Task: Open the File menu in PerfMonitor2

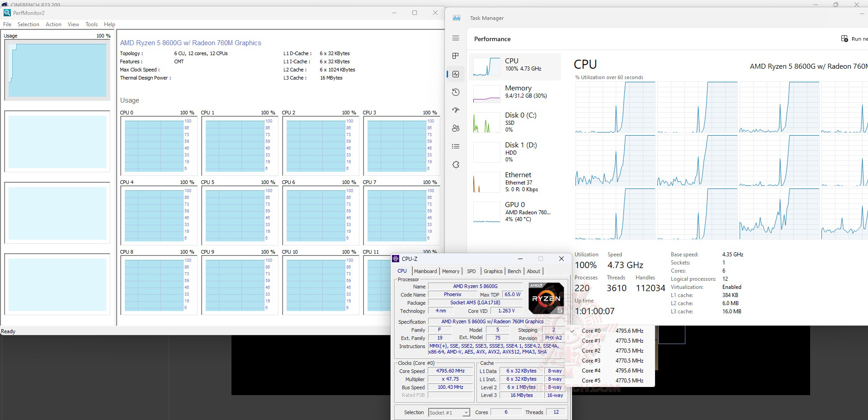Action: tap(7, 24)
